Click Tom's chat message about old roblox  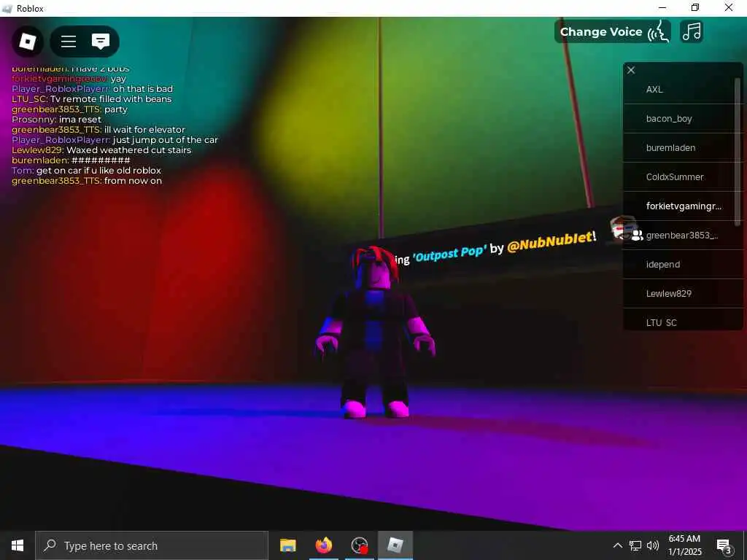coord(86,171)
